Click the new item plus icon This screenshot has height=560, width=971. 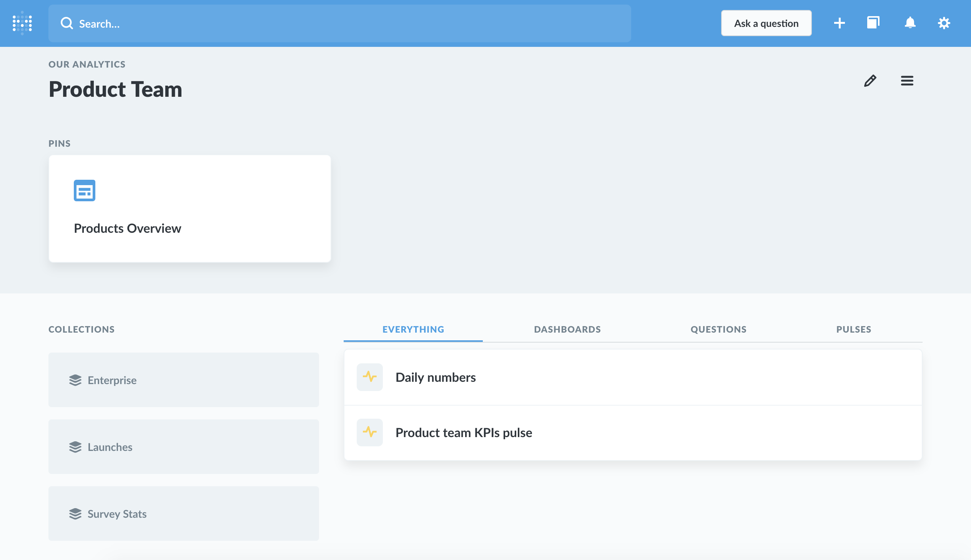tap(840, 23)
